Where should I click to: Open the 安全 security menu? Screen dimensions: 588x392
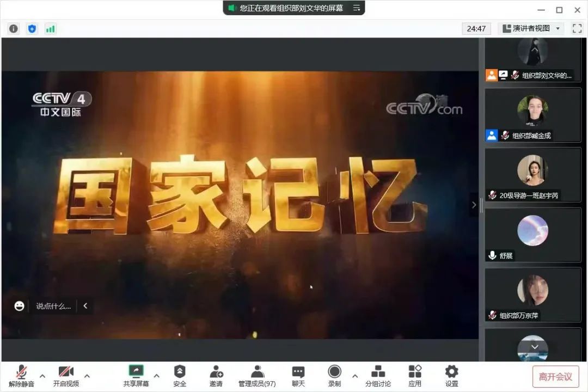(180, 376)
